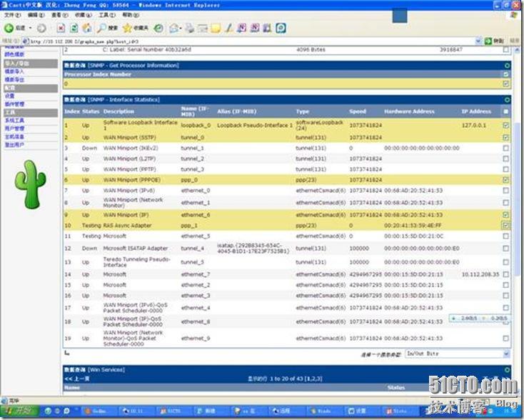
Task: Toggle checkbox for ppp_1 RAS Async Adapter
Action: point(505,226)
